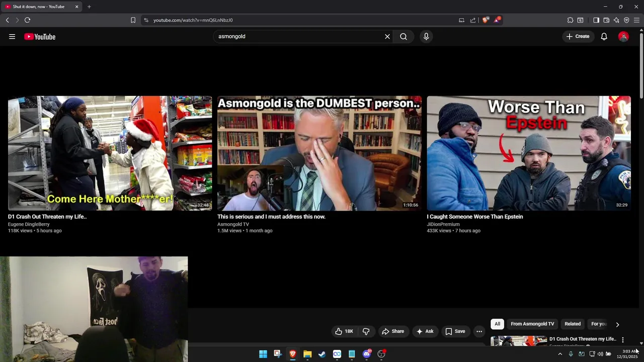Open Brave Rewards triangle icon

[x=497, y=20]
